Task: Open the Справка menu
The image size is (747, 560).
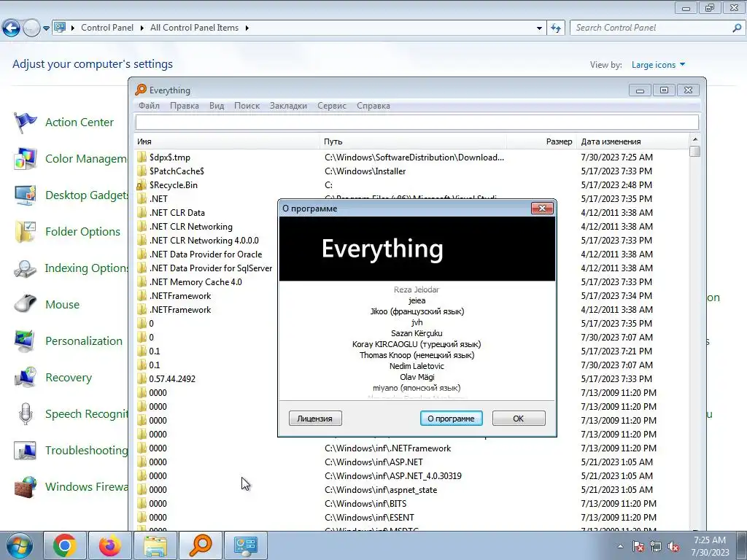Action: click(373, 106)
